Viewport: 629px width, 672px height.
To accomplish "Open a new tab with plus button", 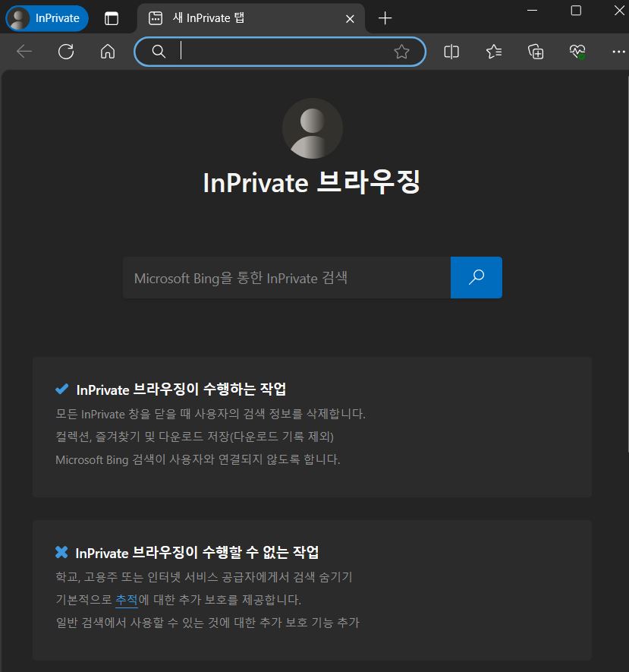I will 385,18.
